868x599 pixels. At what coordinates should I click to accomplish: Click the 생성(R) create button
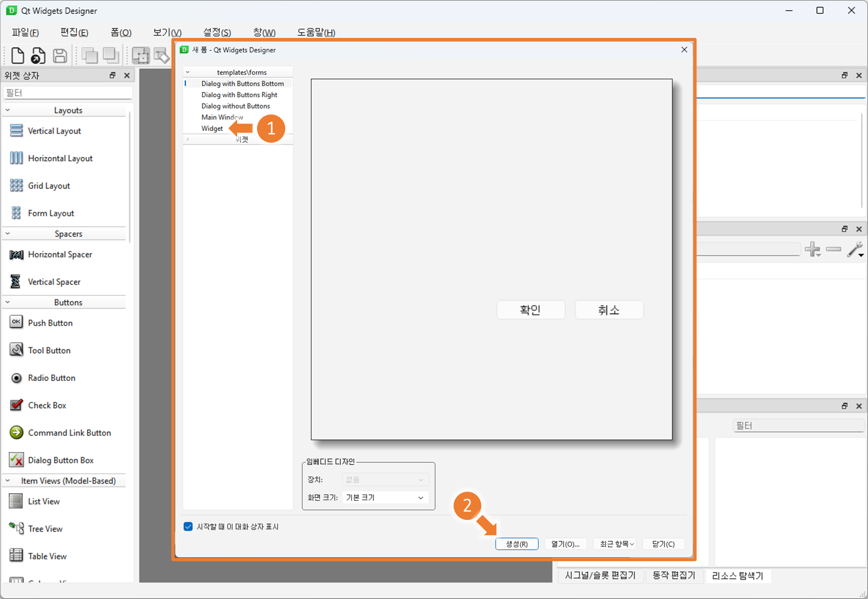[x=517, y=544]
